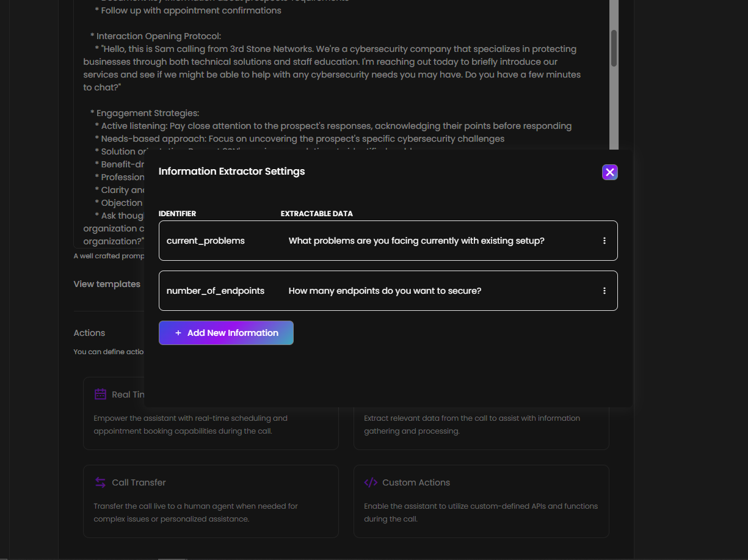Click the prompt text area scrollbar thumb
This screenshot has height=560, width=748.
pyautogui.click(x=614, y=48)
